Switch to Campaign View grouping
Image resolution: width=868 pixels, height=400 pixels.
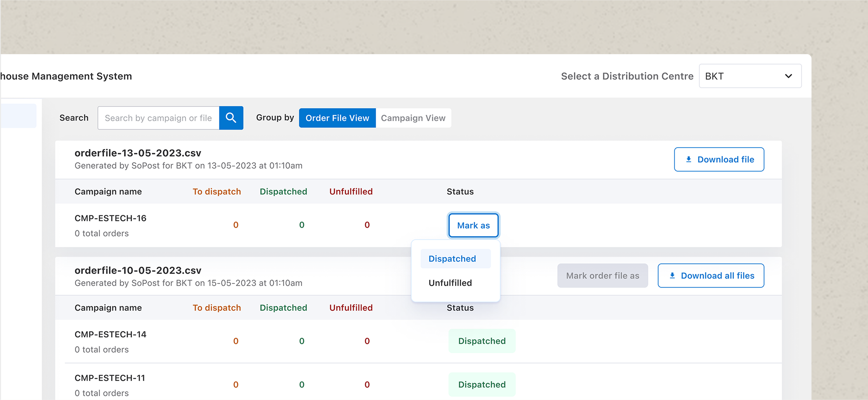tap(413, 118)
